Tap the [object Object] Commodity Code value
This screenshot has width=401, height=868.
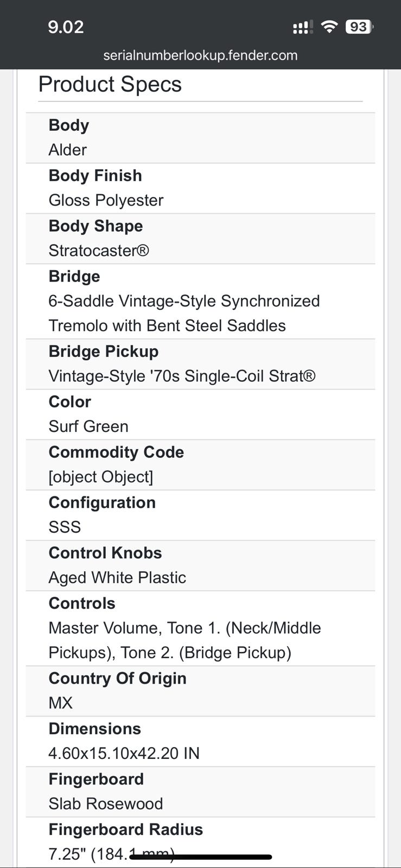pos(101,477)
